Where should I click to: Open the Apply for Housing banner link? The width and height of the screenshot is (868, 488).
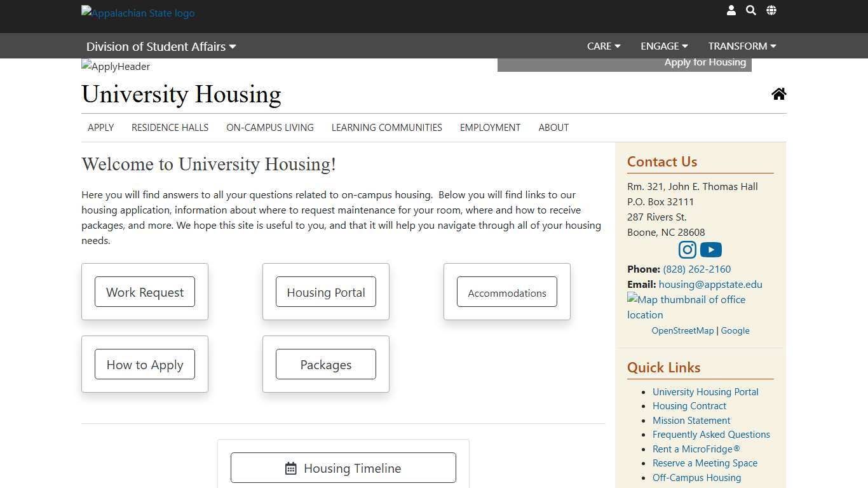point(705,62)
